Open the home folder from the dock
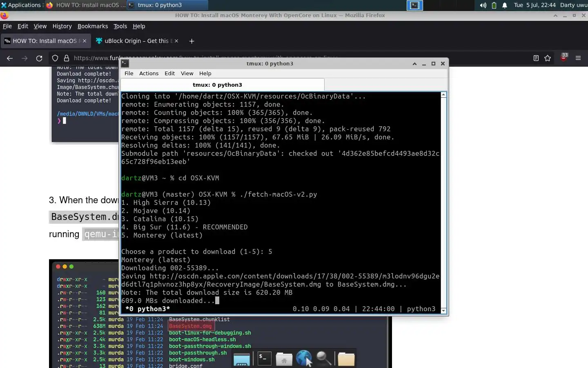This screenshot has height=368, width=588. (284, 359)
